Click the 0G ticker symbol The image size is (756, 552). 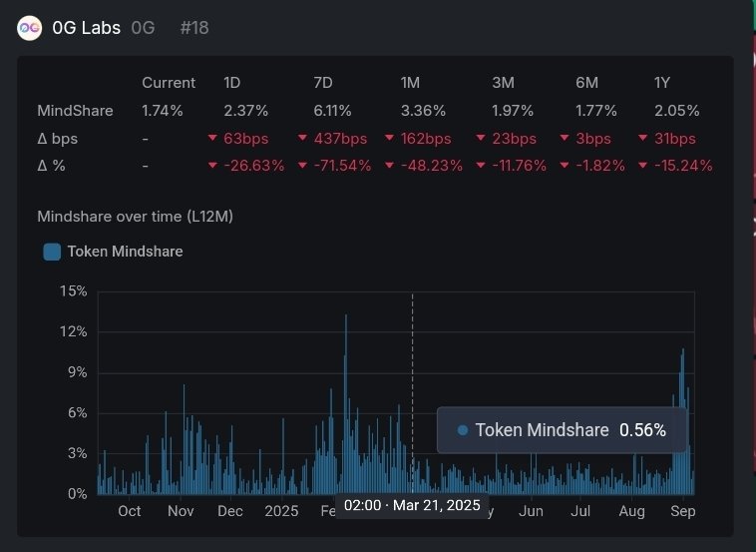(143, 28)
